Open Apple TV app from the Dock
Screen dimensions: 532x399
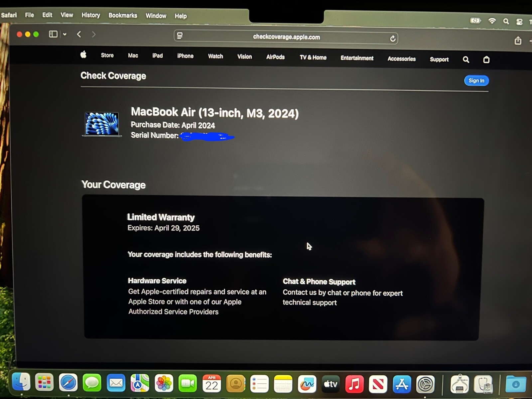tap(331, 384)
